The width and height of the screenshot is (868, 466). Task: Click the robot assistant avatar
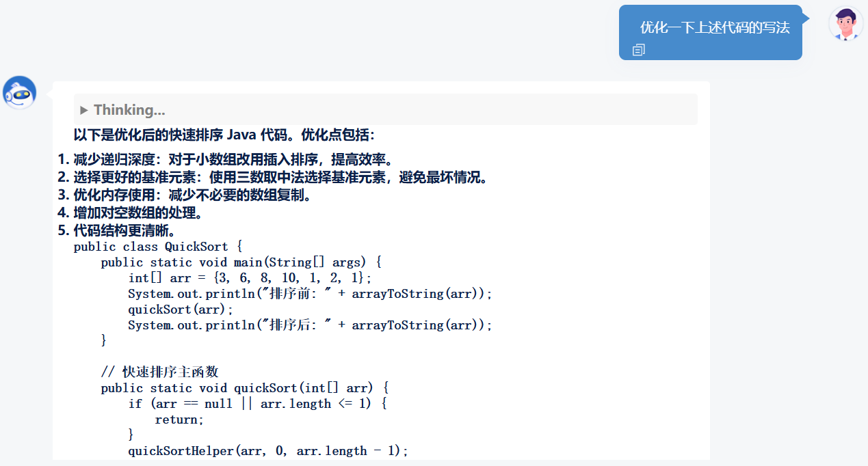pyautogui.click(x=20, y=93)
